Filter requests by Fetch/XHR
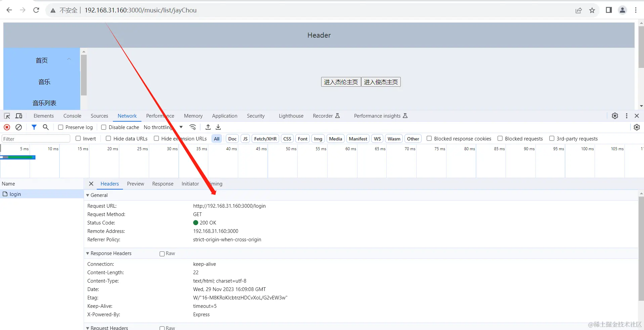 coord(265,139)
